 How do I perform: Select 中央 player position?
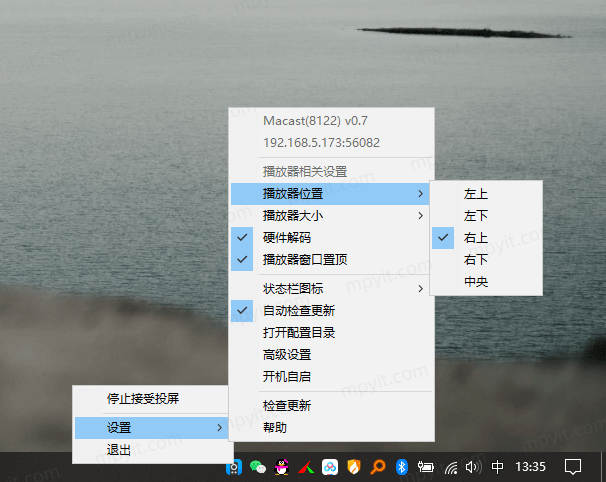pos(486,282)
